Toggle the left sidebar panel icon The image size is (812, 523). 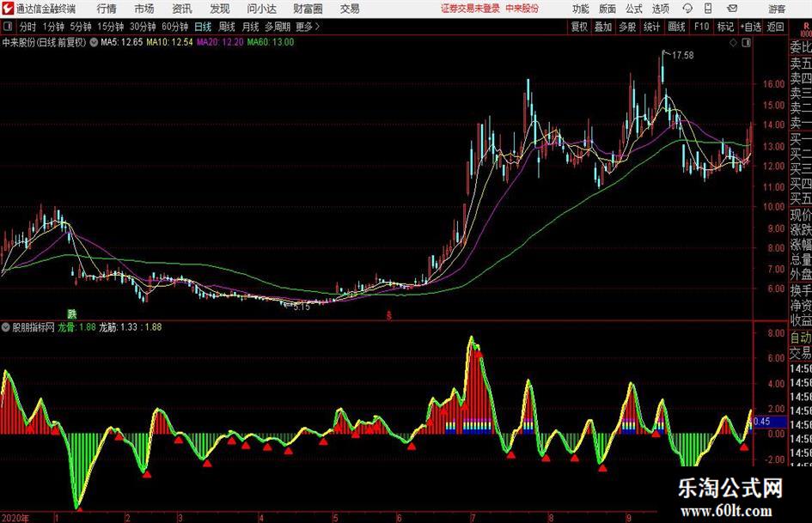coord(8,27)
